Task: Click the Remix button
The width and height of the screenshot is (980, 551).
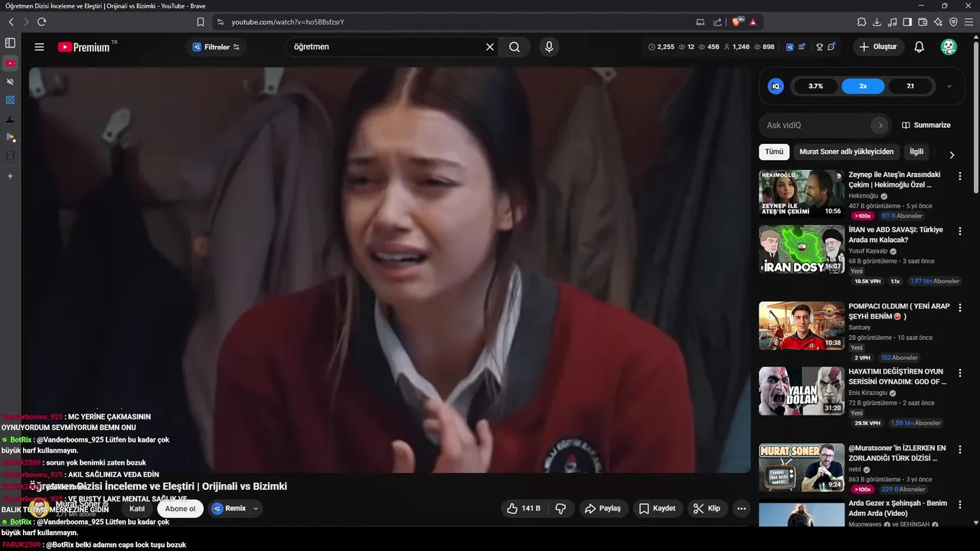Action: (x=228, y=508)
